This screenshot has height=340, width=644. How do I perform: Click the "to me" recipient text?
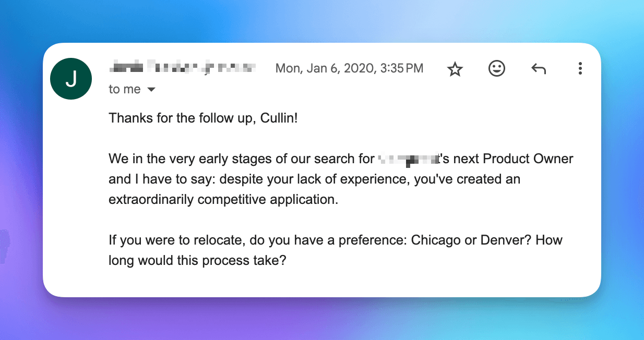click(x=124, y=90)
